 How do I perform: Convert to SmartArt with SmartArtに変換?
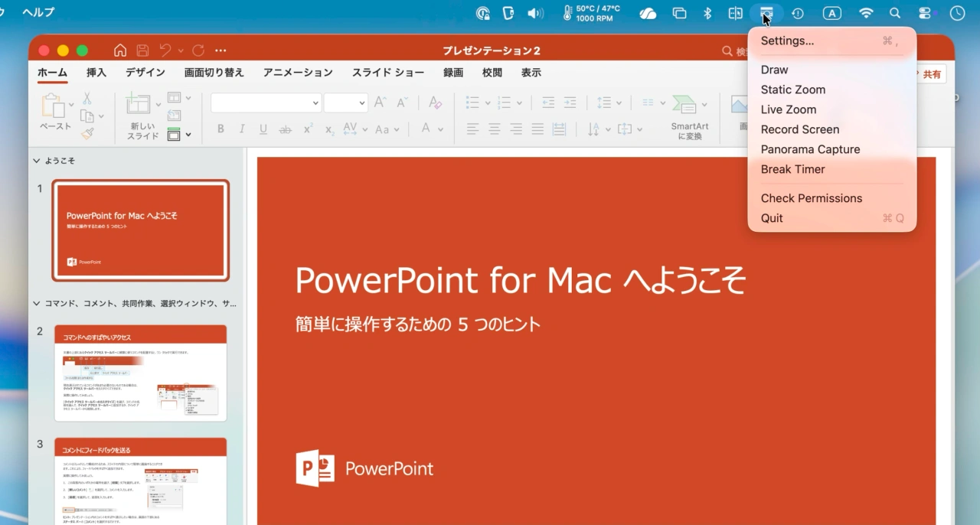690,116
